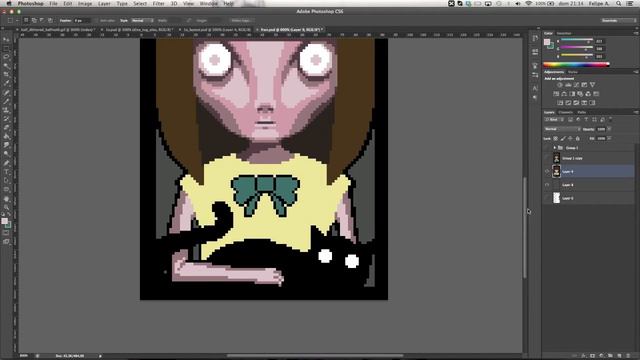Select the Rectangular Marquee tool in toolbox

(6, 48)
